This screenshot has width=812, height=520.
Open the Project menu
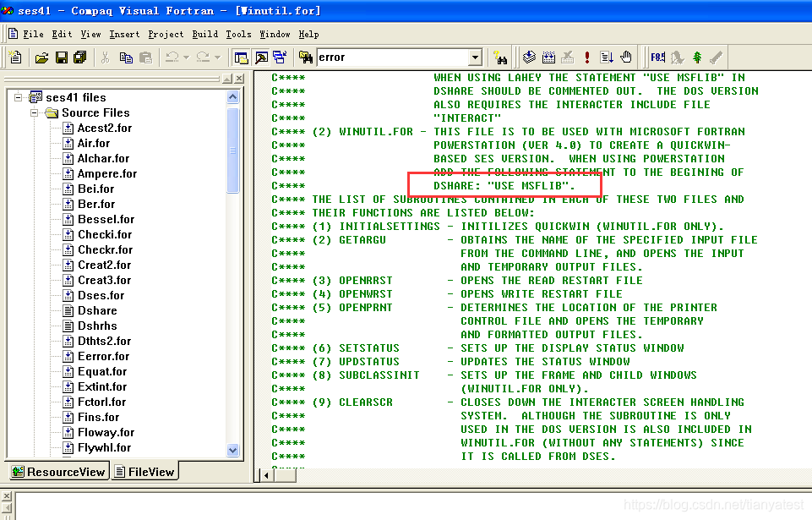(166, 34)
